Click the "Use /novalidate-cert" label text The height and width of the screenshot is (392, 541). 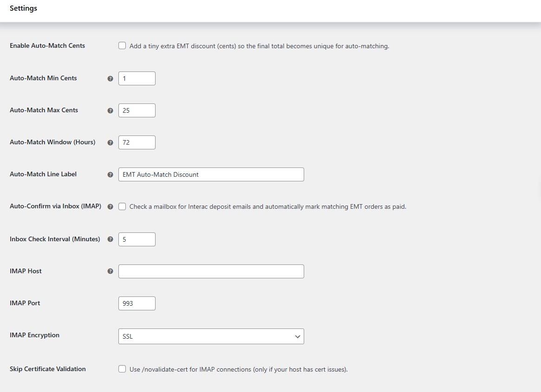[x=239, y=370]
